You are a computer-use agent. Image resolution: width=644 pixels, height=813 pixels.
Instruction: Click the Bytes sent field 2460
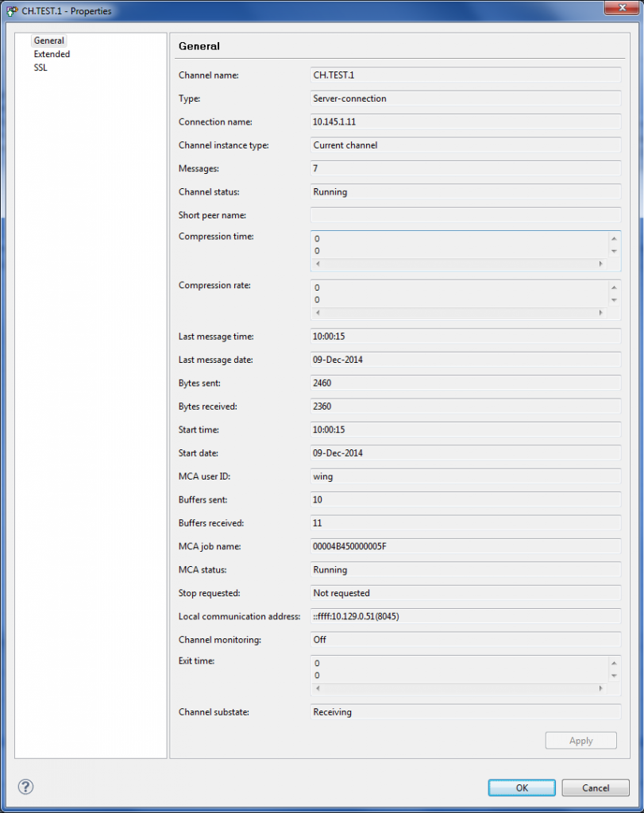point(465,383)
